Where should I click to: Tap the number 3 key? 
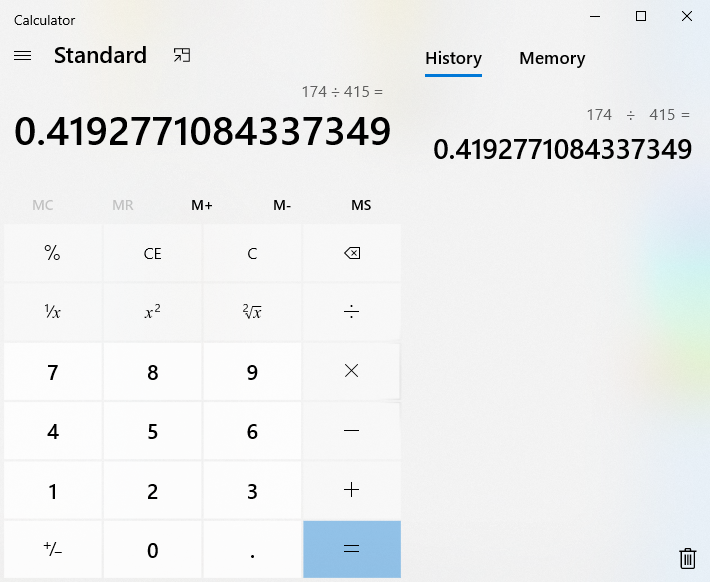252,490
